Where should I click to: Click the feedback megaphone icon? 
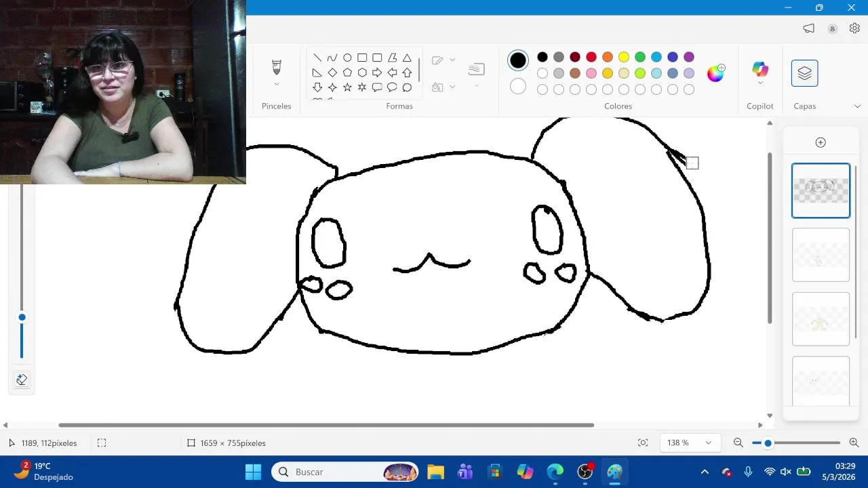(808, 28)
